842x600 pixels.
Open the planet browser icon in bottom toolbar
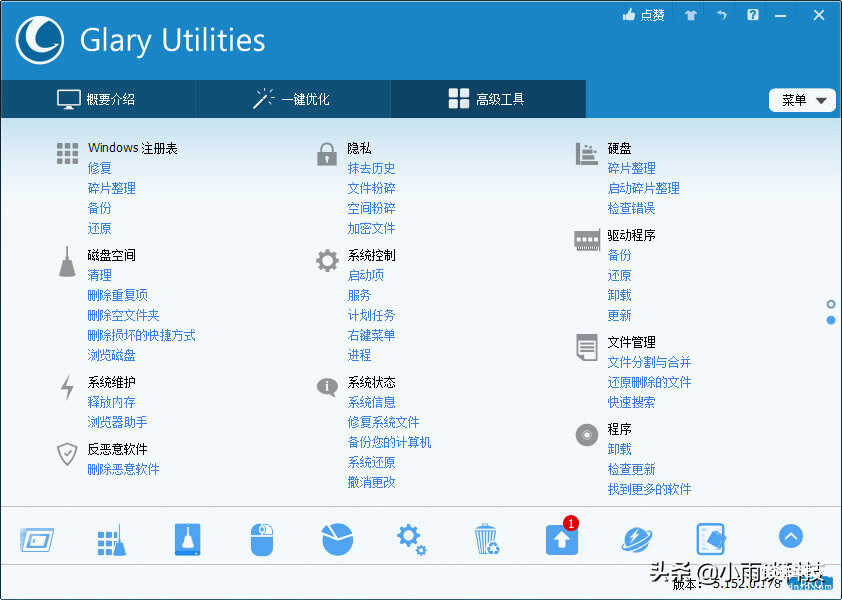pyautogui.click(x=636, y=539)
